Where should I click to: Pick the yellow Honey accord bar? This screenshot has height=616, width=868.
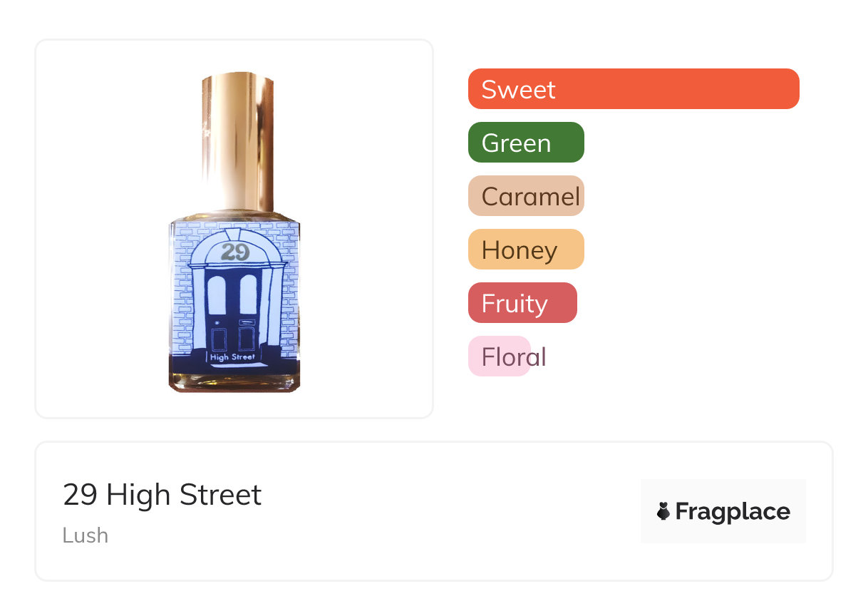click(525, 250)
